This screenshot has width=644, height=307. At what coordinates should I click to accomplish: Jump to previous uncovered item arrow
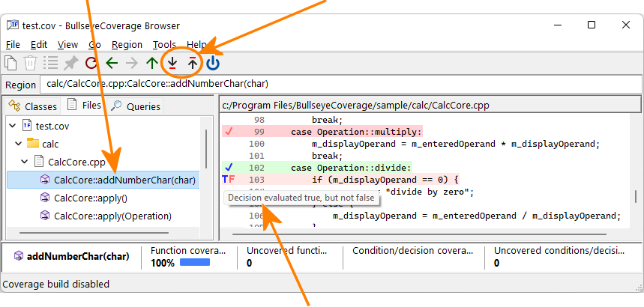[x=193, y=63]
